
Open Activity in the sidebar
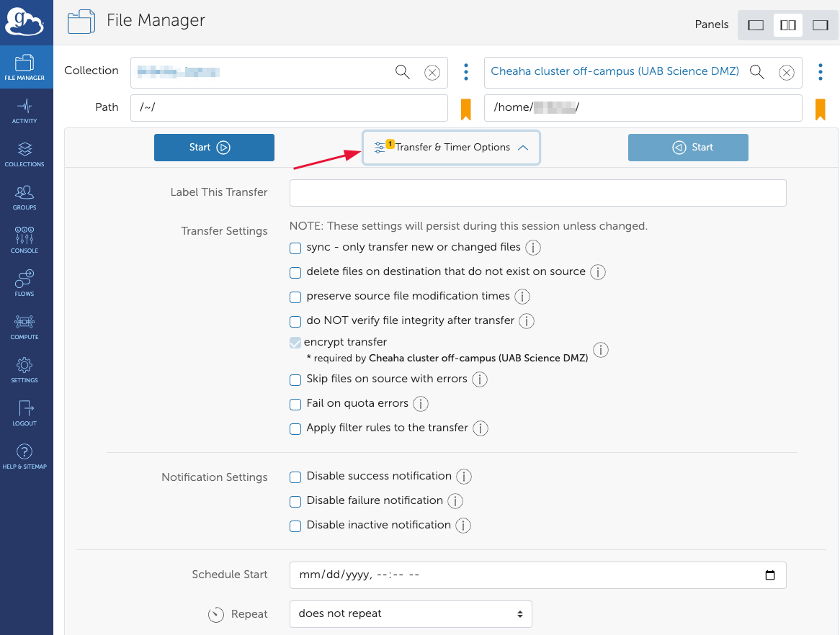pyautogui.click(x=24, y=110)
